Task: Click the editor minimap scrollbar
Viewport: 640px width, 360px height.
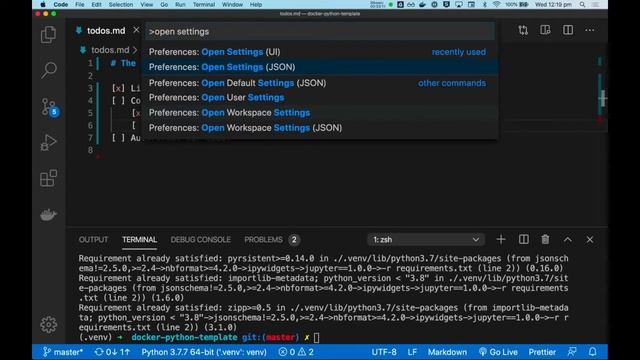Action: 602,98
